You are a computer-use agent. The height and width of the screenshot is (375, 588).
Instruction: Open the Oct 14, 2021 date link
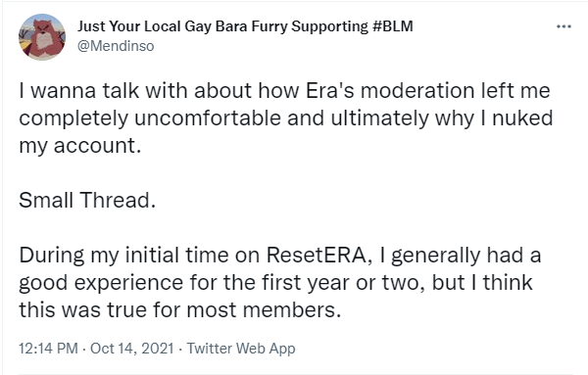click(x=132, y=349)
